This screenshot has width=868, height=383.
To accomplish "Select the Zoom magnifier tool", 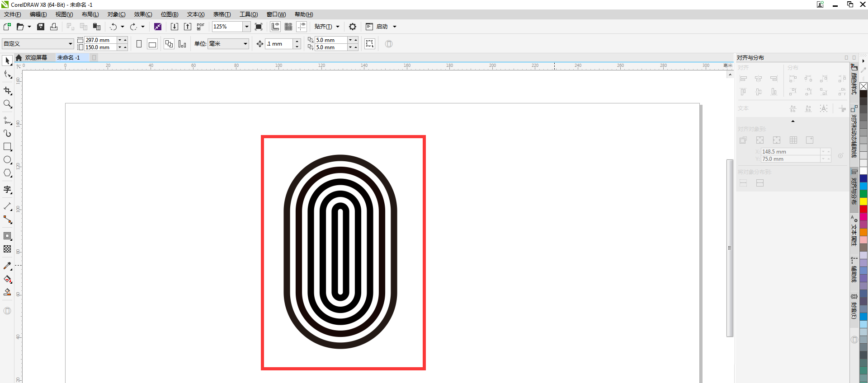I will point(7,104).
